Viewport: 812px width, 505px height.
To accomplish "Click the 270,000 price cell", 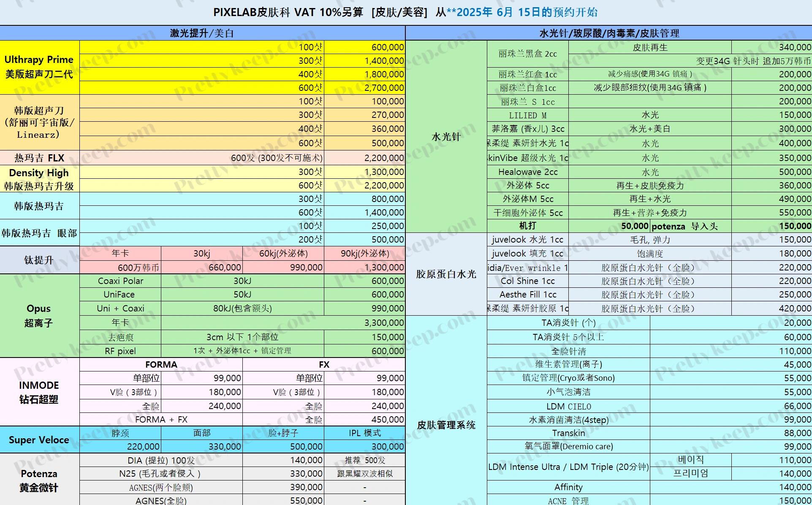I will pos(365,115).
